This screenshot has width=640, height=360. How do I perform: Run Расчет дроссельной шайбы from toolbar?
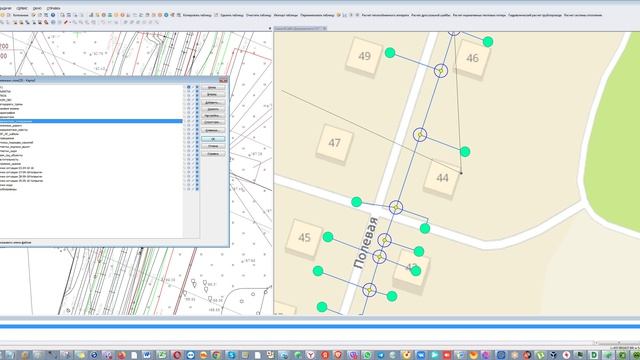pyautogui.click(x=430, y=15)
